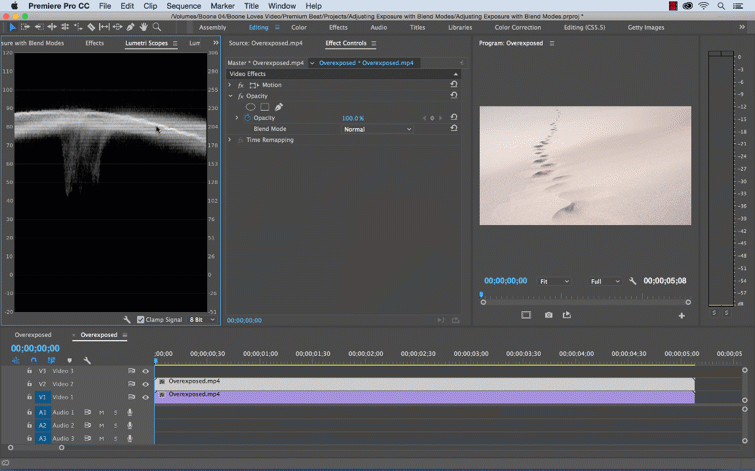Hide the Video 2 track output
The image size is (755, 471).
coord(145,384)
